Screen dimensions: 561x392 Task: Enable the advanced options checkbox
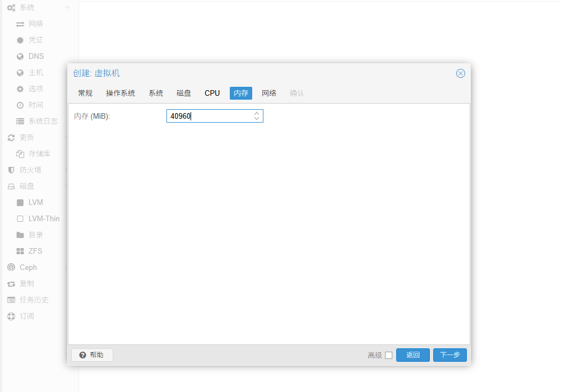tap(388, 355)
